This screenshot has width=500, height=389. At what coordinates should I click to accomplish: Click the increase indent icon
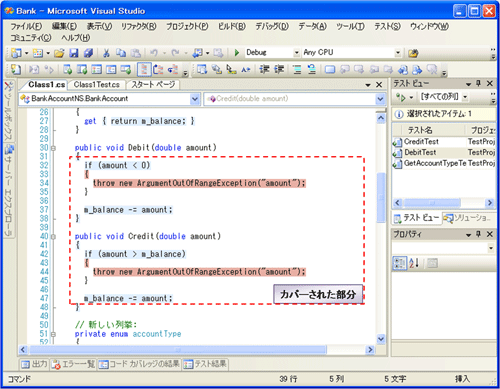(x=279, y=69)
